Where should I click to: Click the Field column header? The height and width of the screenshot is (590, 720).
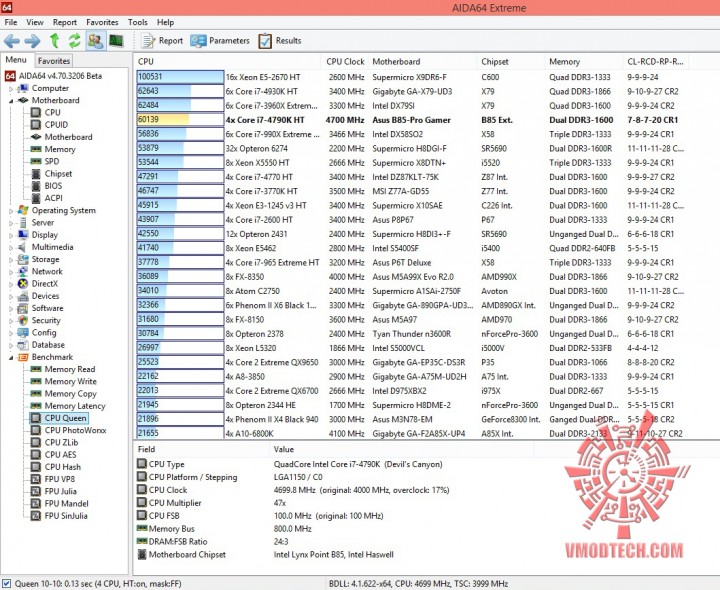click(x=201, y=449)
